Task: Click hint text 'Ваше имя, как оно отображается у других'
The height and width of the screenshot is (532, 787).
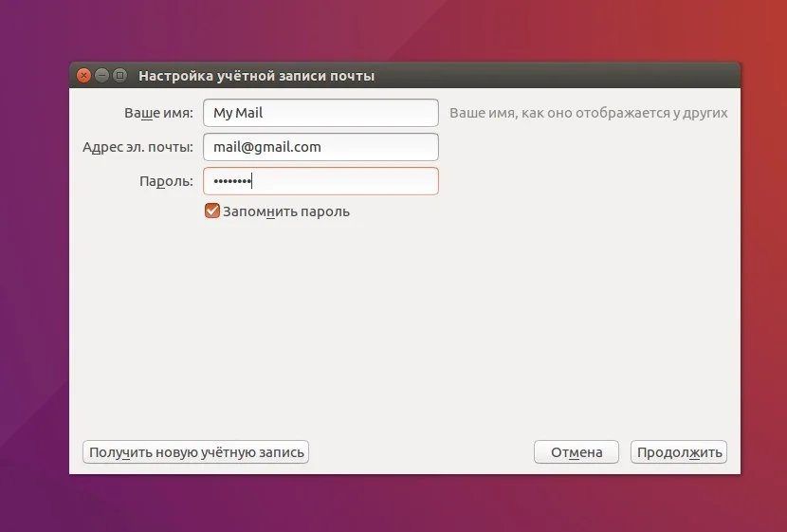Action: (x=588, y=113)
